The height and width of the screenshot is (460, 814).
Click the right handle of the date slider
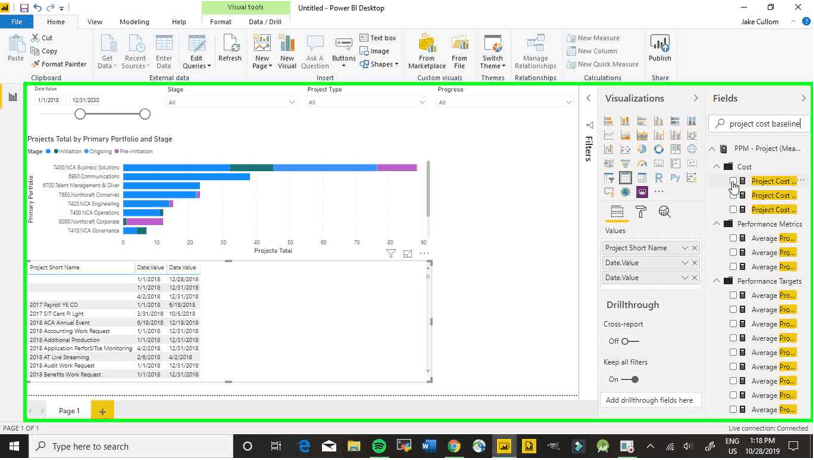click(145, 114)
